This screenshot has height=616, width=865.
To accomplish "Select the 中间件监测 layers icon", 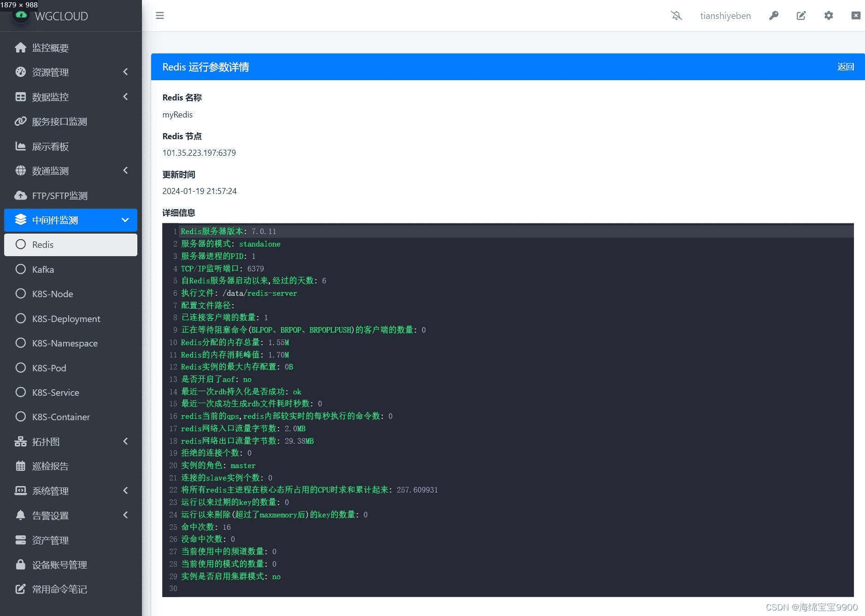I will pos(20,220).
